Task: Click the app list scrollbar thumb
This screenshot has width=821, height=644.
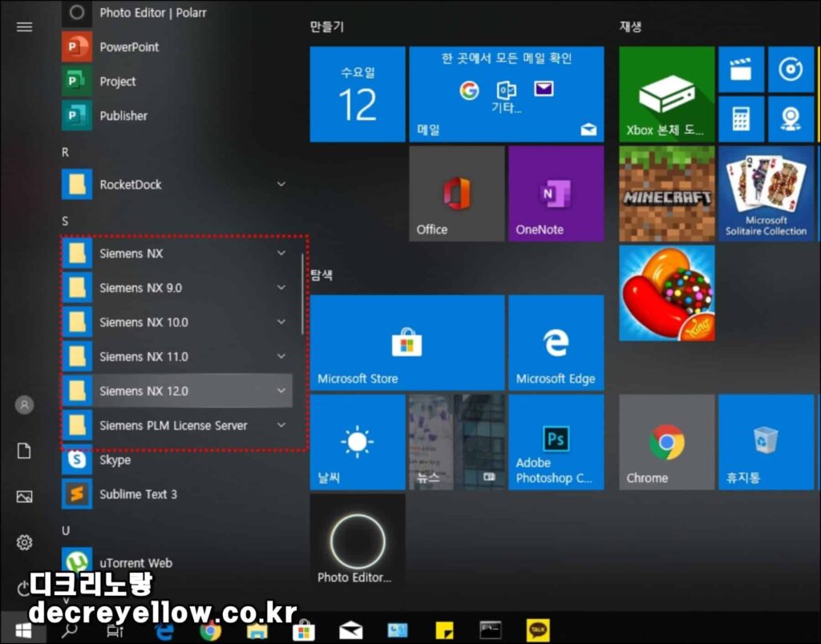Action: point(302,294)
